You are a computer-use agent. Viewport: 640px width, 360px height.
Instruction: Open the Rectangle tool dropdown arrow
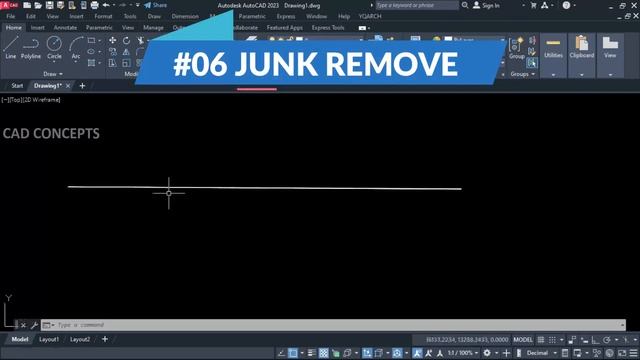(x=99, y=40)
